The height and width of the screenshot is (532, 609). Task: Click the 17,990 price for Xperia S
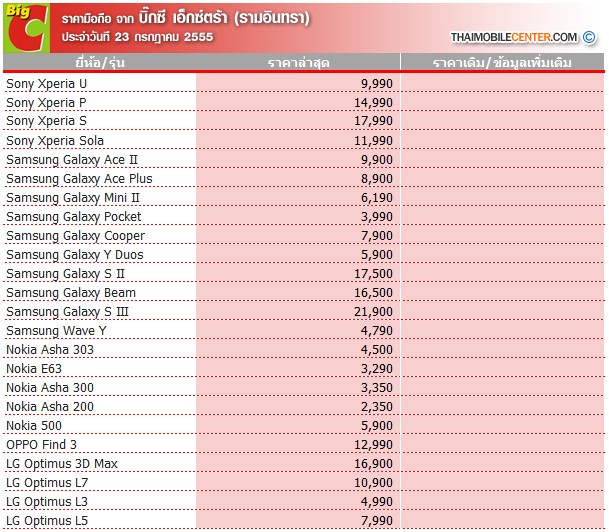pyautogui.click(x=373, y=121)
